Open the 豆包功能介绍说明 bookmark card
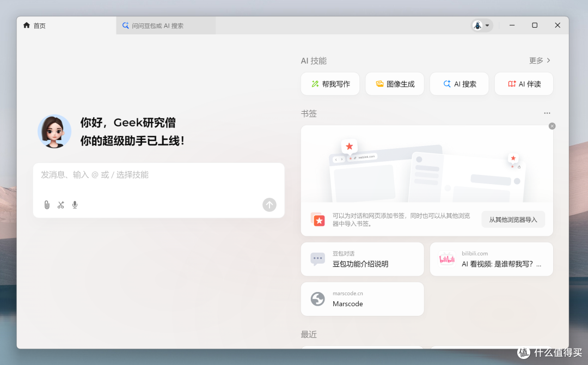 tap(362, 259)
